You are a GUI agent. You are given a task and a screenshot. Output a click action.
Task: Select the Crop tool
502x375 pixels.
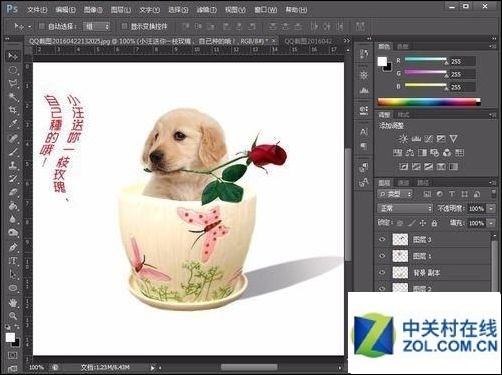[13, 110]
